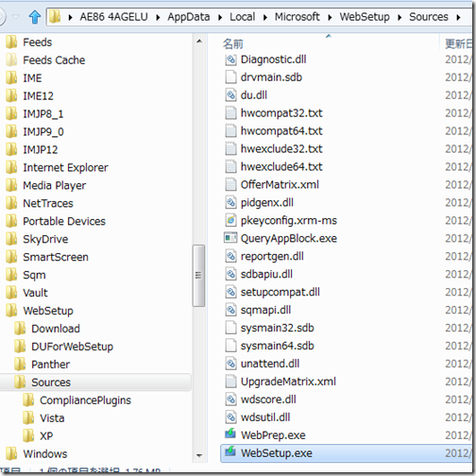Click the drvmain.sdb file icon

tap(230, 77)
